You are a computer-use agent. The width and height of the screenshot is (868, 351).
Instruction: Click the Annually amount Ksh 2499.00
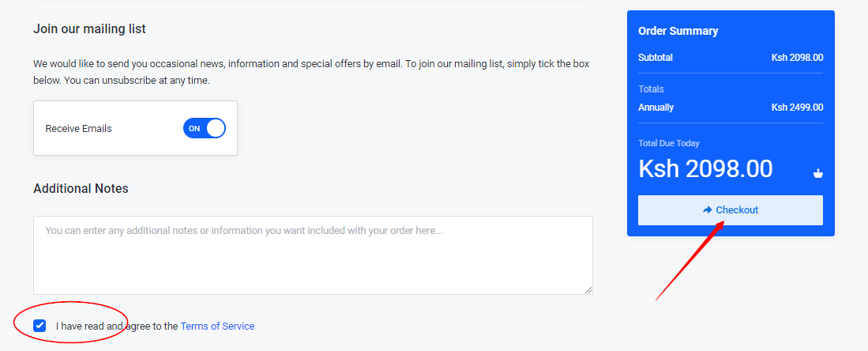point(797,108)
